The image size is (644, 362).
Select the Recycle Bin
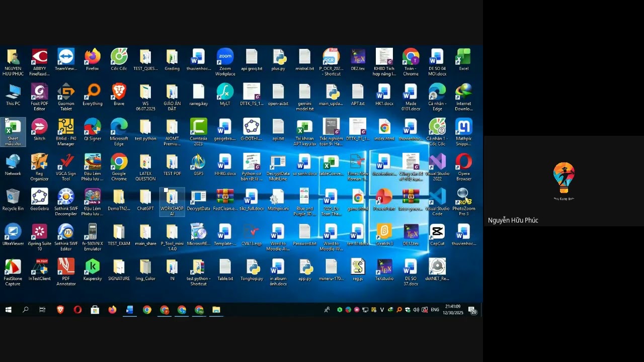pyautogui.click(x=13, y=200)
